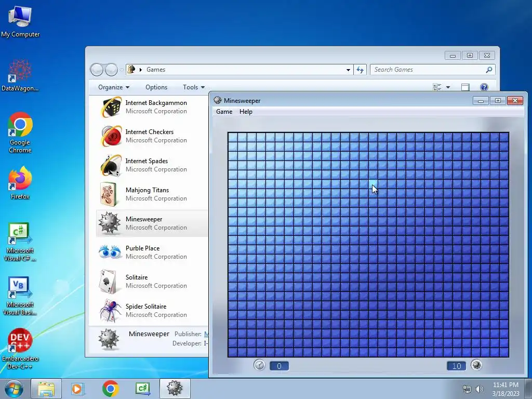Maximize the Games window
The height and width of the screenshot is (399, 532).
[x=470, y=55]
